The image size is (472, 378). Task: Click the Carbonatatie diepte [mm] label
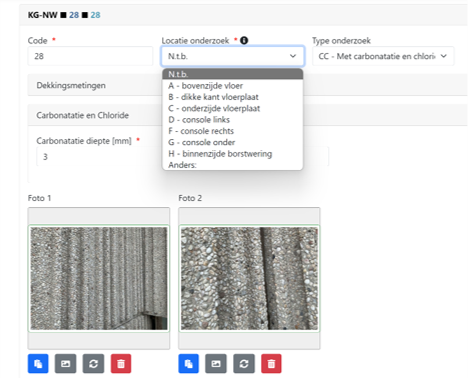pyautogui.click(x=84, y=141)
